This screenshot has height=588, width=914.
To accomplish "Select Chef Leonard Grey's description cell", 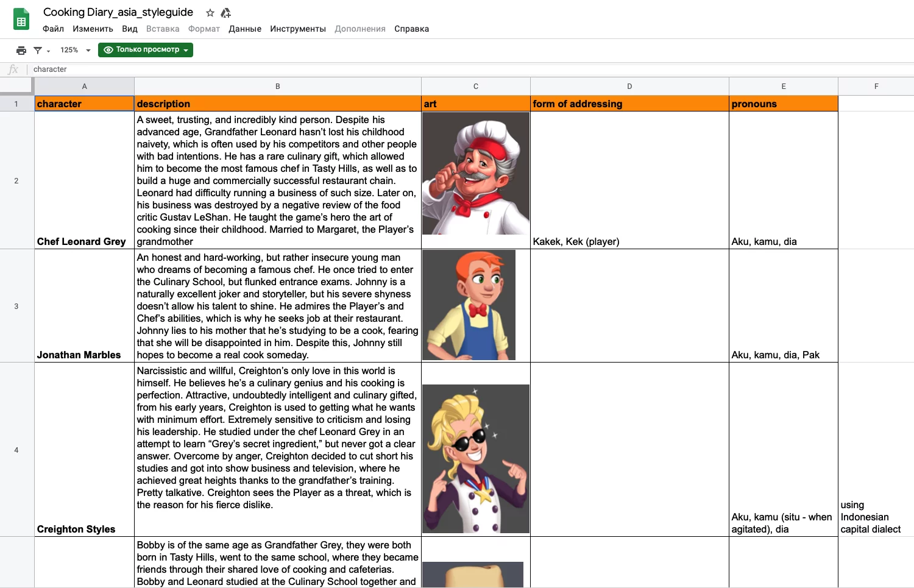I will point(277,180).
